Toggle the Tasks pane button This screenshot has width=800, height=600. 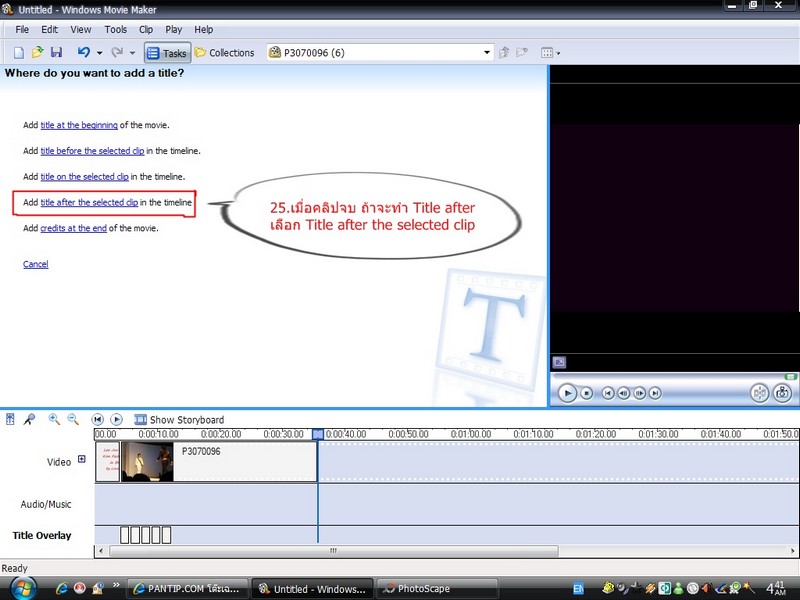tap(167, 53)
